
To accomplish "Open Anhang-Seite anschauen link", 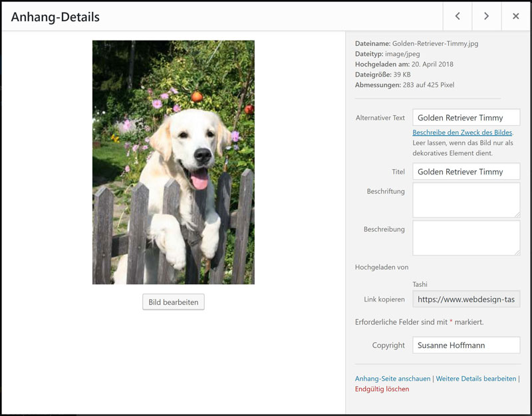I will [392, 379].
